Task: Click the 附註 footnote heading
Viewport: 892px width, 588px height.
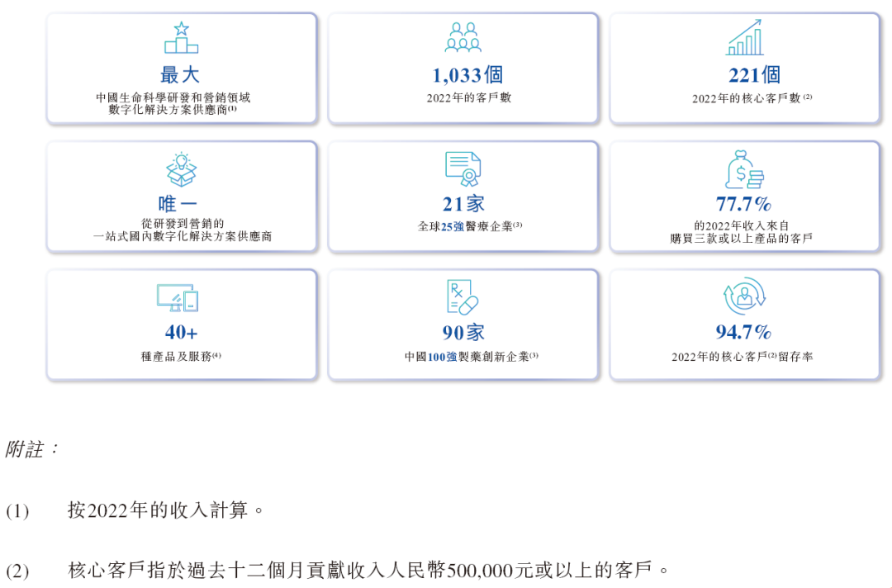Action: [32, 450]
